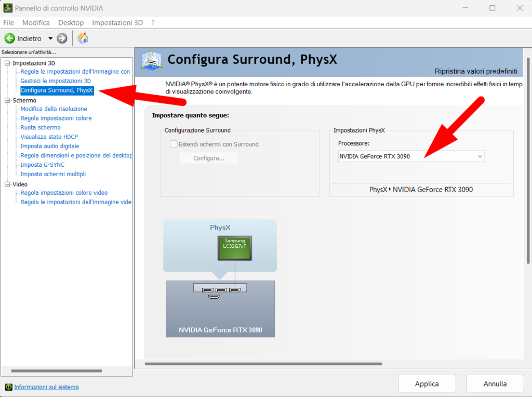Collapse the Impostazioni 3D tree node
Screen dimensions: 532x397
[7, 63]
